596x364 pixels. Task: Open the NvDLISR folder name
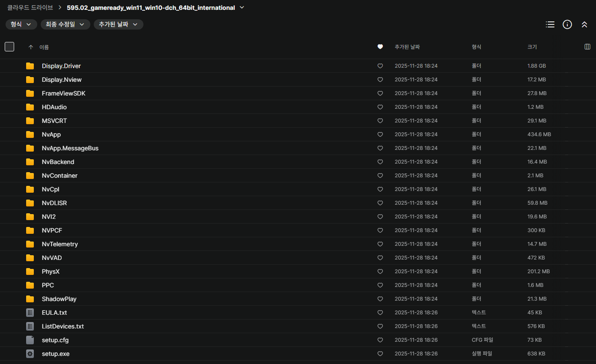pos(54,203)
